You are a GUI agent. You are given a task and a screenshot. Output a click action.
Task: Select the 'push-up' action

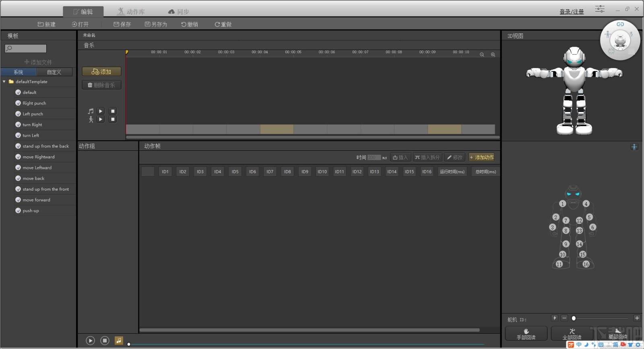(31, 211)
